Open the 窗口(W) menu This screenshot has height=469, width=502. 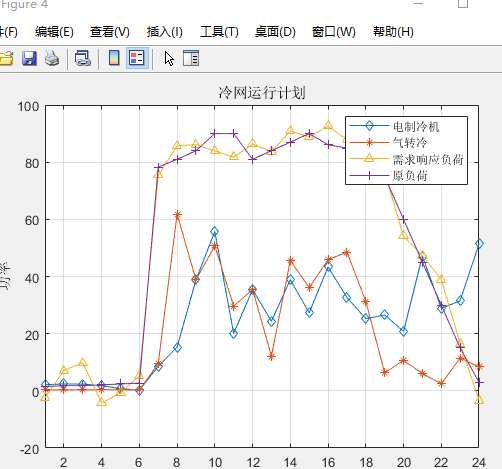coord(333,32)
